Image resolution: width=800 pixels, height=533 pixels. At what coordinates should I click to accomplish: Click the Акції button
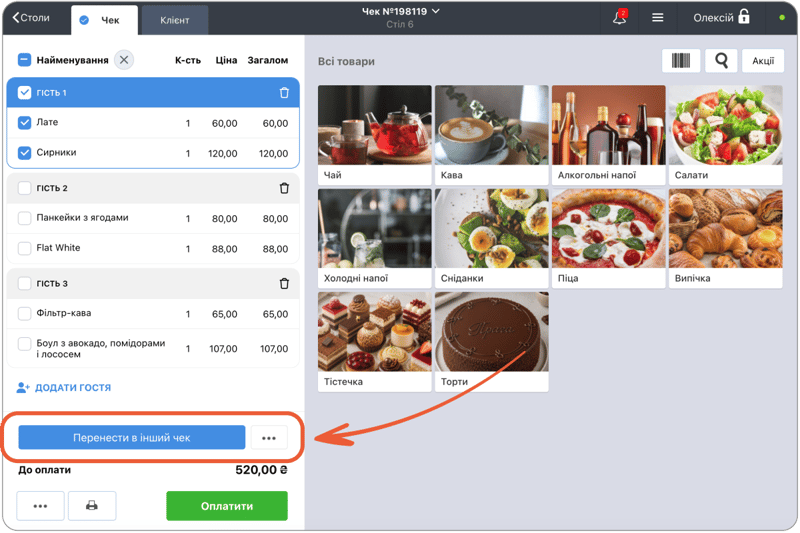763,61
